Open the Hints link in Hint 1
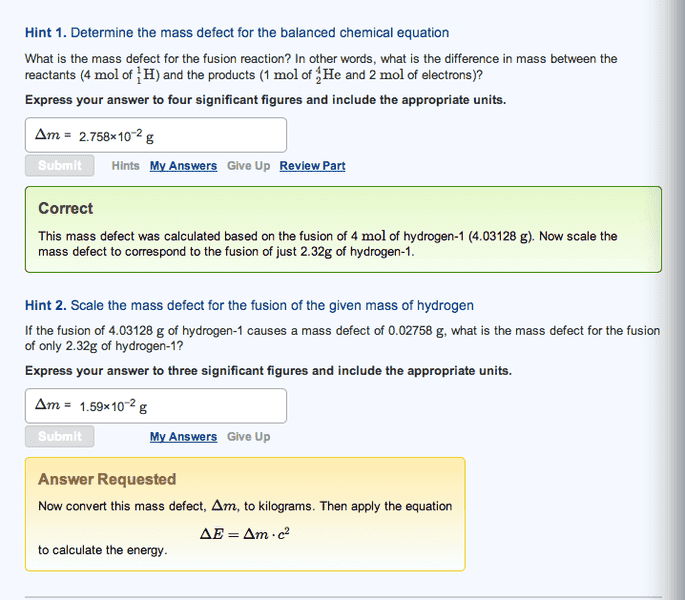 pyautogui.click(x=126, y=166)
